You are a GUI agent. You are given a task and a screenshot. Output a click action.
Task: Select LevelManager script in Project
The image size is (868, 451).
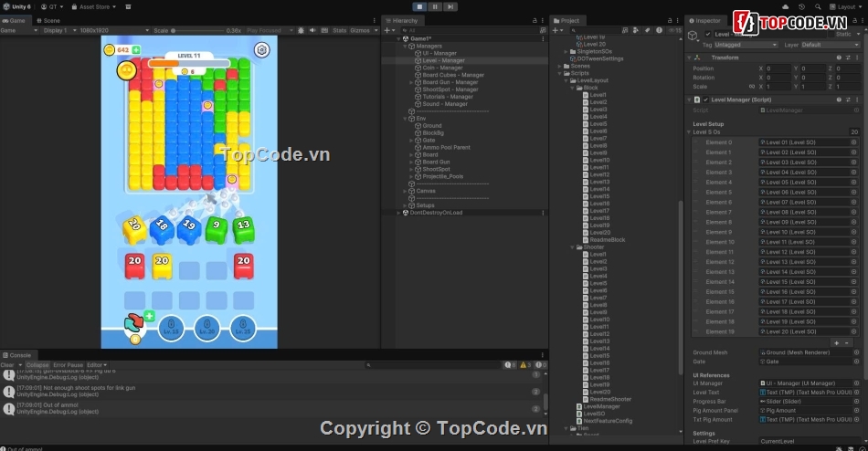click(x=601, y=406)
